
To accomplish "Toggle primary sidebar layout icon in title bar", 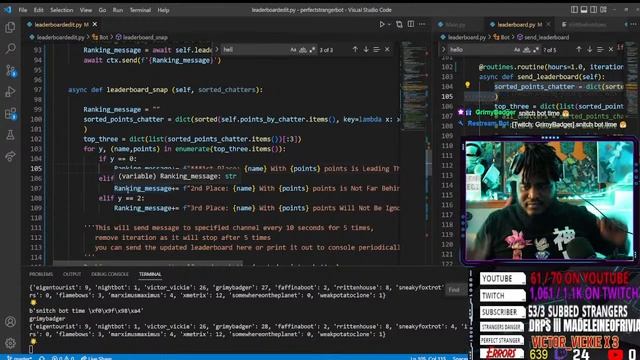I will (x=574, y=9).
